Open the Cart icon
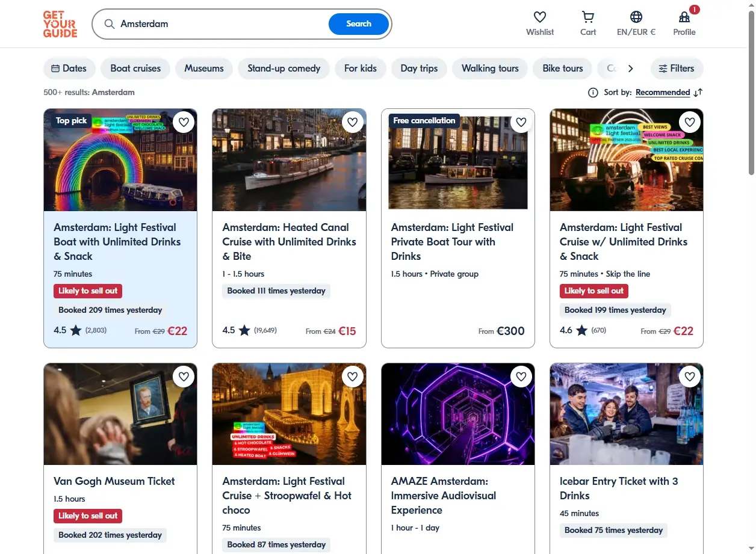Screen dimensions: 756x554 point(588,17)
